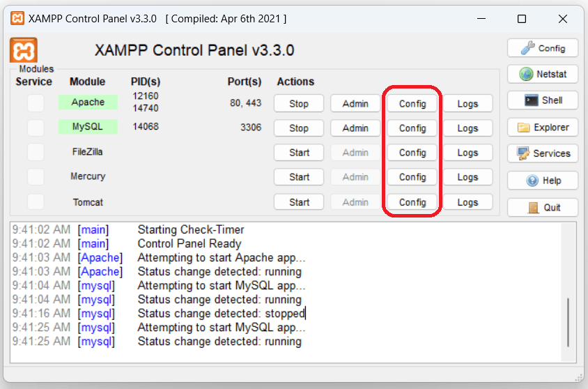Image resolution: width=588 pixels, height=389 pixels.
Task: Click the FileZilla module label
Action: [87, 151]
